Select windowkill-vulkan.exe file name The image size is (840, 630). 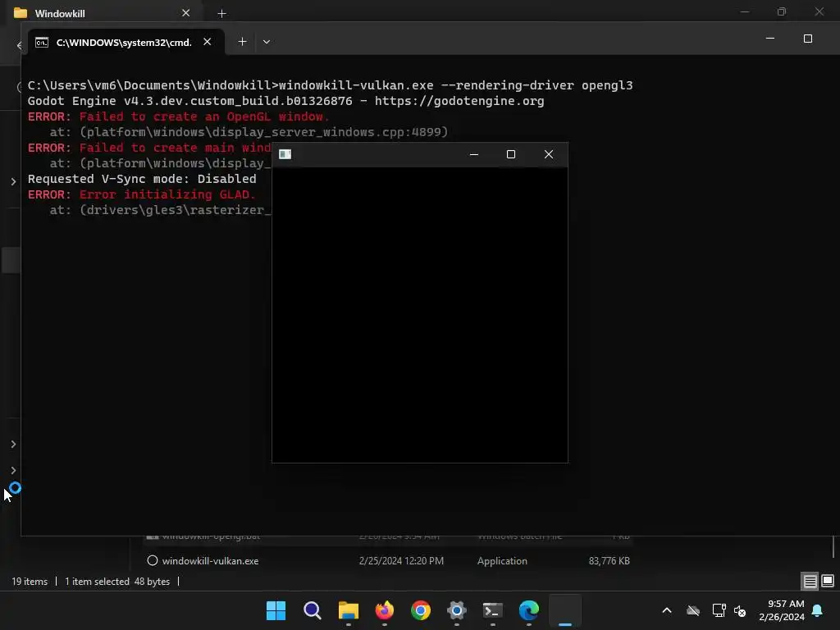coord(211,561)
